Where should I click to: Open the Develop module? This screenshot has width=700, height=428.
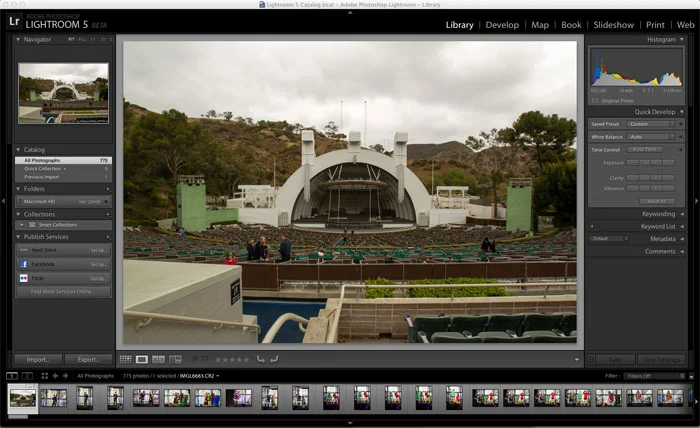[502, 25]
